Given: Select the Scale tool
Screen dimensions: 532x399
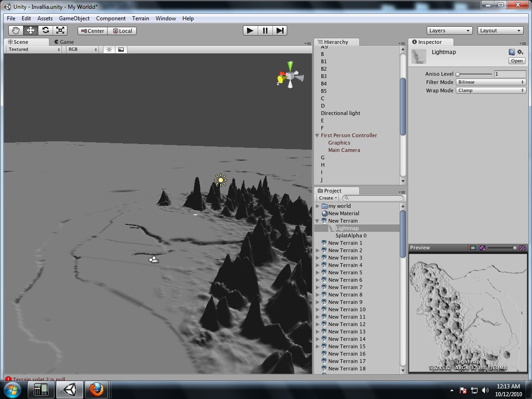Looking at the screenshot, I should pos(60,30).
